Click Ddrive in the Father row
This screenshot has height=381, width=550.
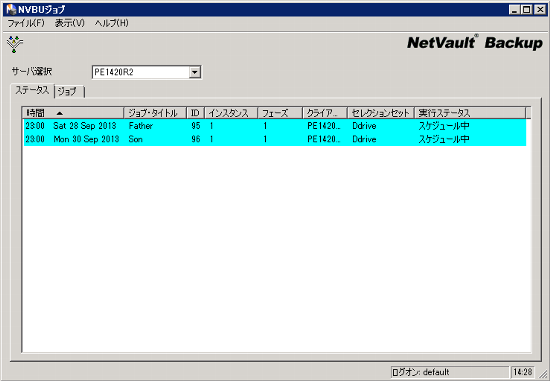(x=364, y=126)
